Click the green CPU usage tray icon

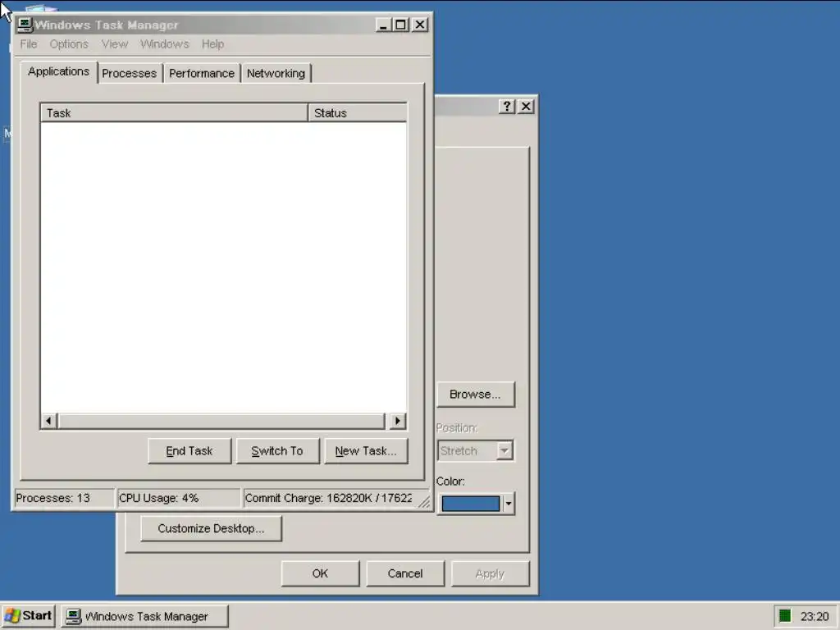785,616
